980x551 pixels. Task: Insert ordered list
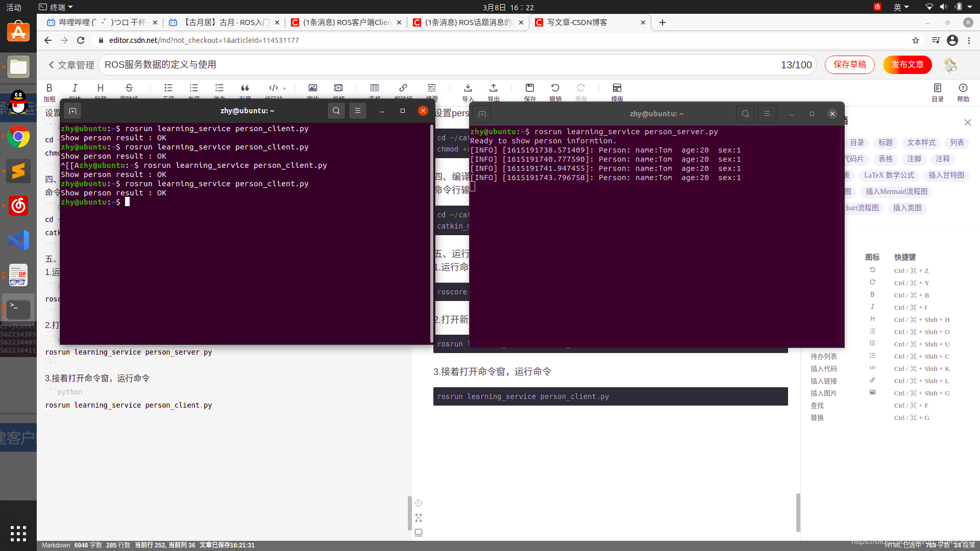[x=194, y=88]
